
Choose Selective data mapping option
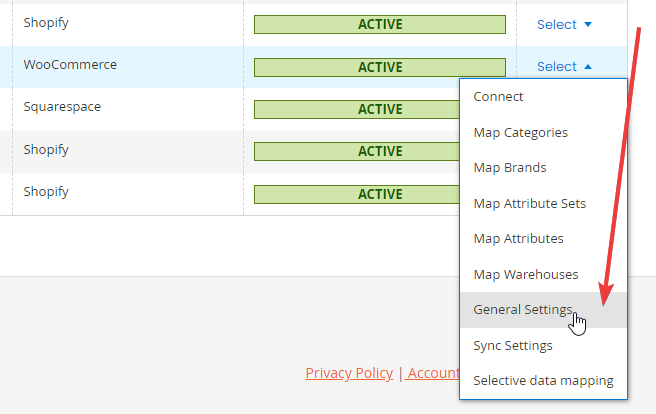[543, 381]
